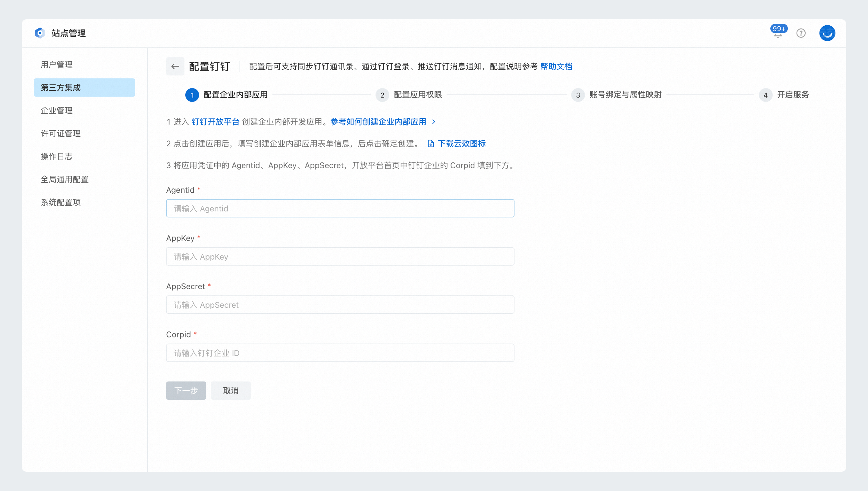
Task: Select step 3 账号绑定与属性映射
Action: click(616, 95)
